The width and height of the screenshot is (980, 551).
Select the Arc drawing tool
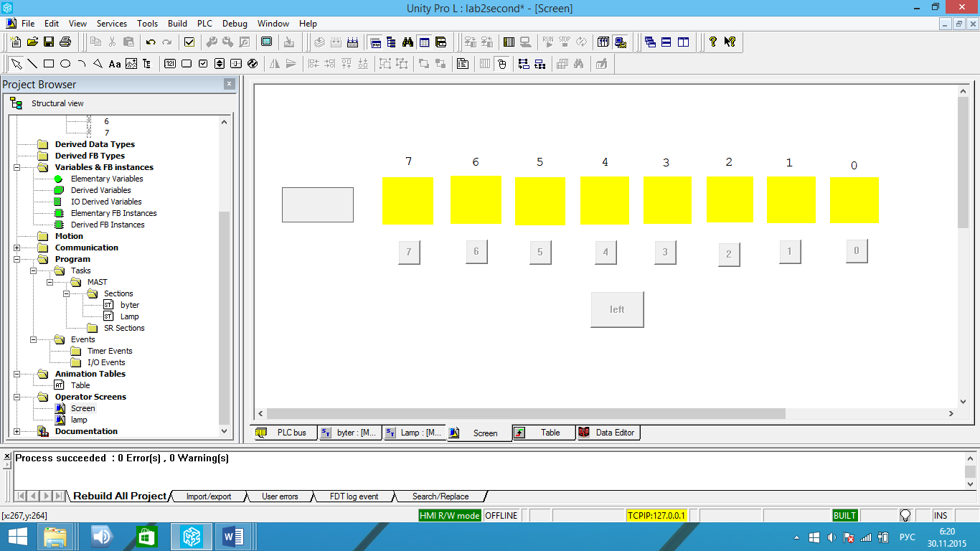[82, 64]
